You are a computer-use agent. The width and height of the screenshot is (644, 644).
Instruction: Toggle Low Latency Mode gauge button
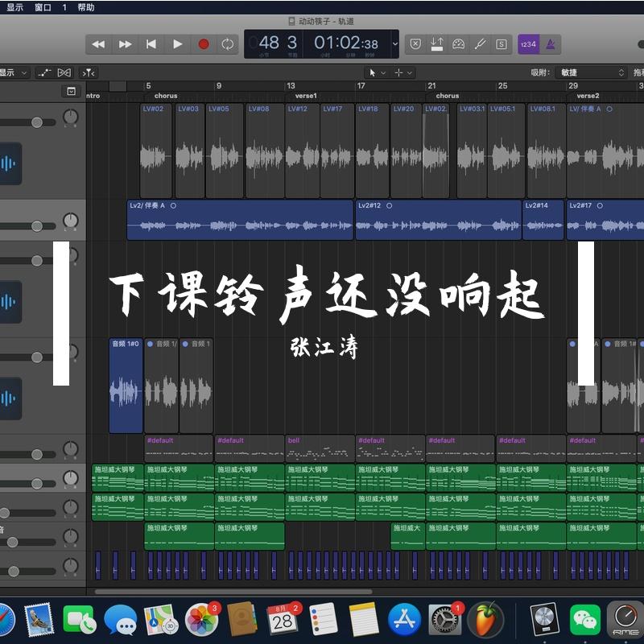tap(458, 44)
